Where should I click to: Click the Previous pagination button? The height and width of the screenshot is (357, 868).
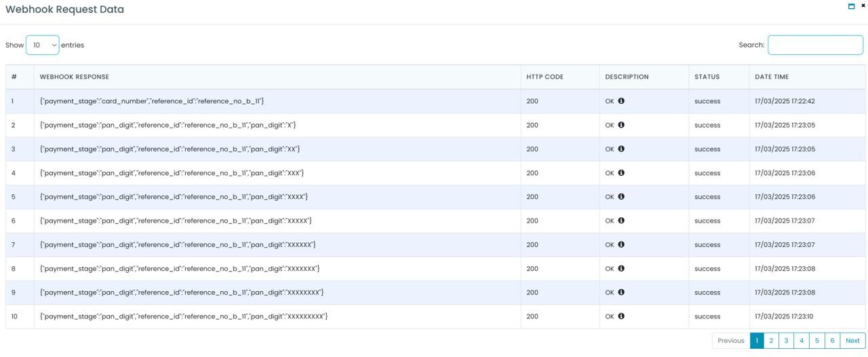pos(730,341)
